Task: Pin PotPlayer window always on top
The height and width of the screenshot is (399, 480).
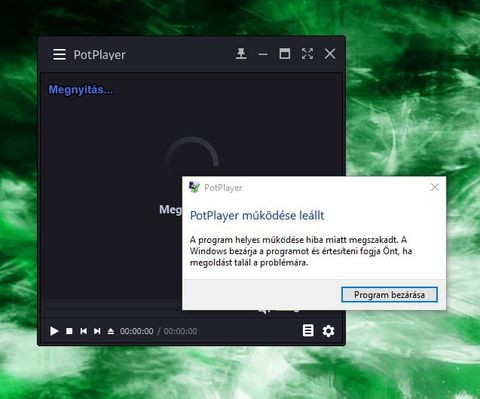Action: pos(241,54)
